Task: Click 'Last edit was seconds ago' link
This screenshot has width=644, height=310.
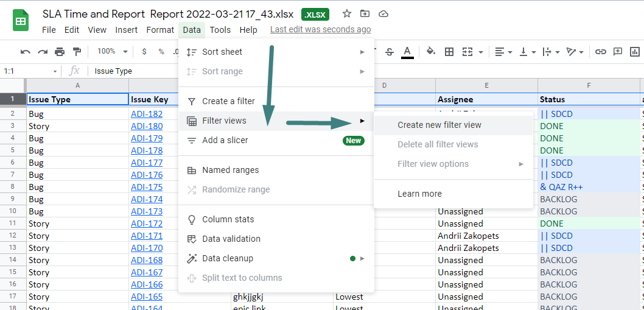Action: coord(320,29)
